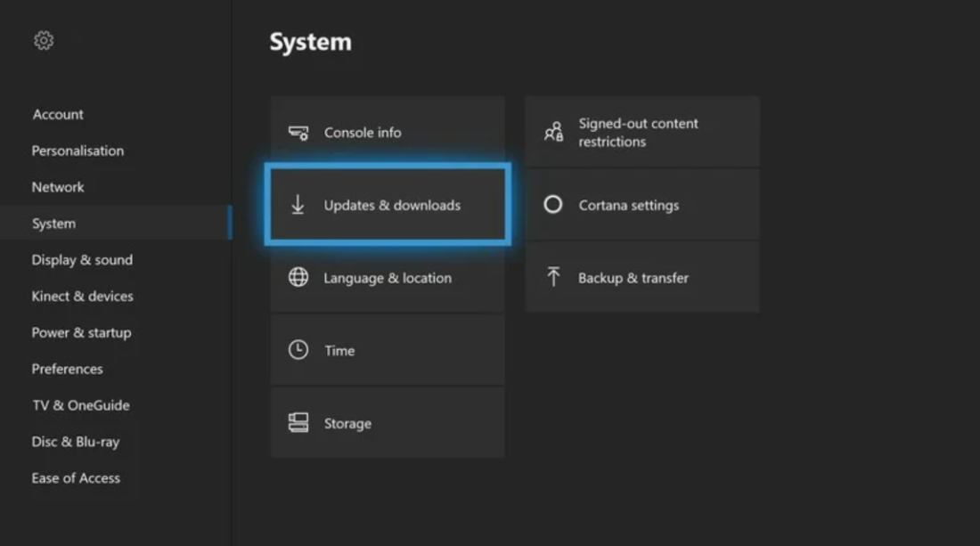Open the Network settings section
The image size is (980, 546).
tap(57, 187)
